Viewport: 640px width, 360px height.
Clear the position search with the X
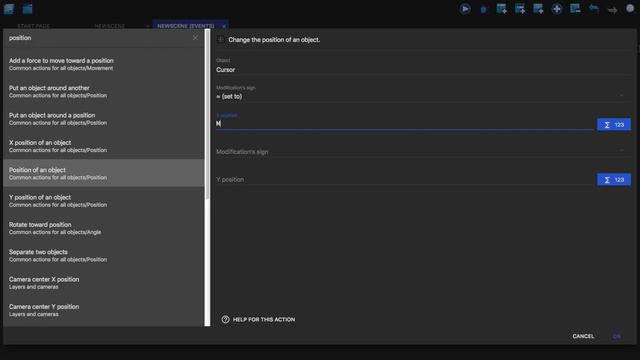[195, 38]
